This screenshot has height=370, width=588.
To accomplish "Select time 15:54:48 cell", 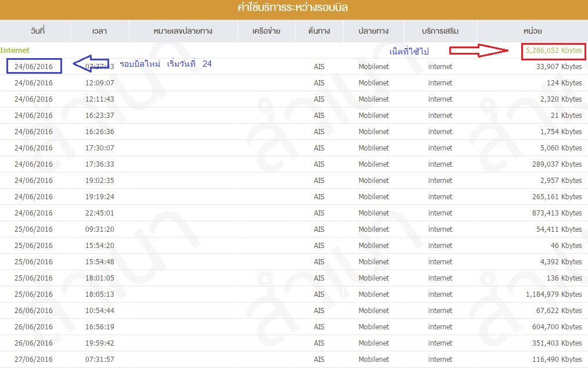I will pyautogui.click(x=100, y=261).
